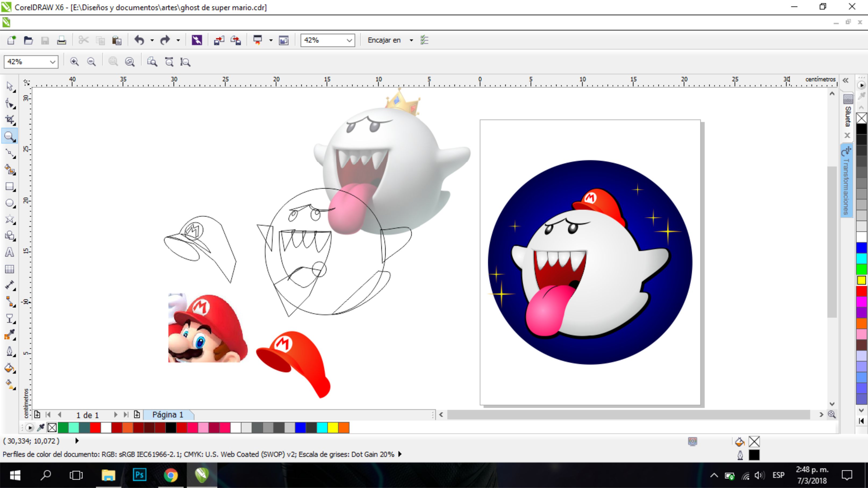
Task: Open the Transformaciones docker tab
Action: (x=846, y=181)
